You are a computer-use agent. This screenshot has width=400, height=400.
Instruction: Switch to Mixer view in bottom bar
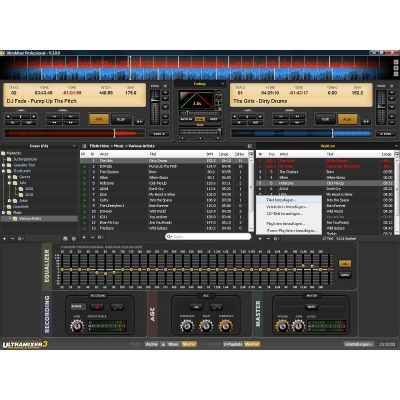173,344
